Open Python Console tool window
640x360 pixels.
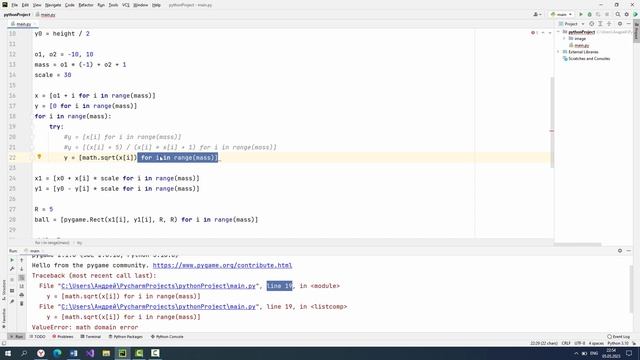coord(167,337)
